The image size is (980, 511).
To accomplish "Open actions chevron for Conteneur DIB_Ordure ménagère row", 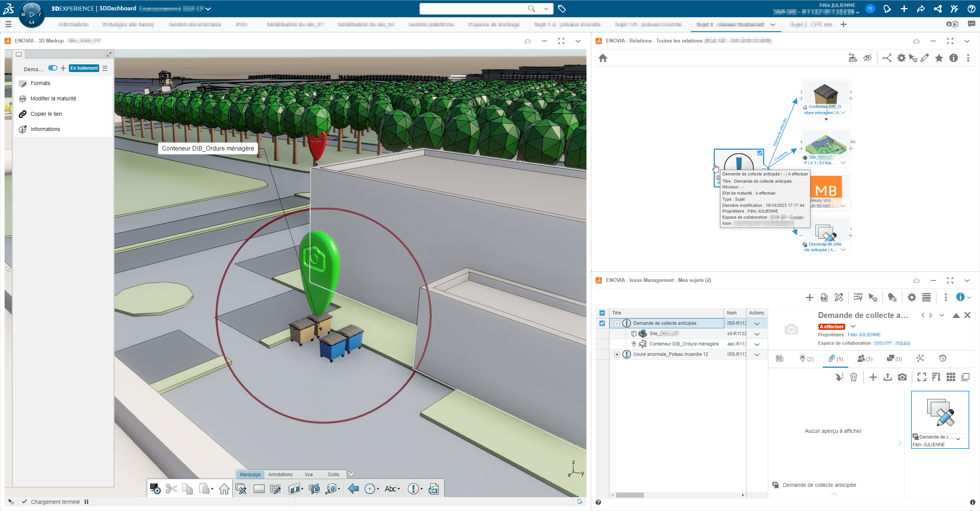I will coord(757,344).
